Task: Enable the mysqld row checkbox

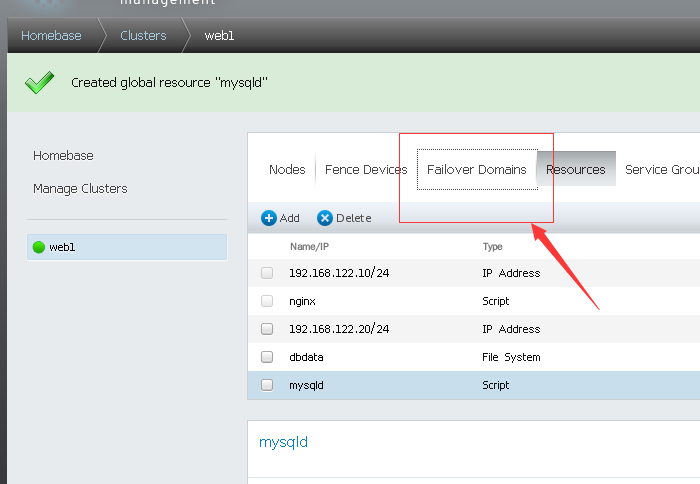Action: pyautogui.click(x=267, y=385)
